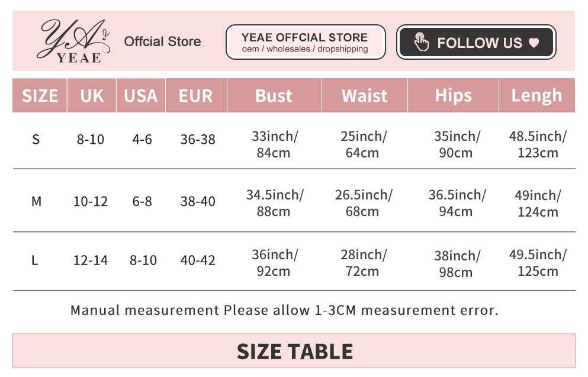Click the USA column header
This screenshot has height=377, width=588.
coord(141,96)
